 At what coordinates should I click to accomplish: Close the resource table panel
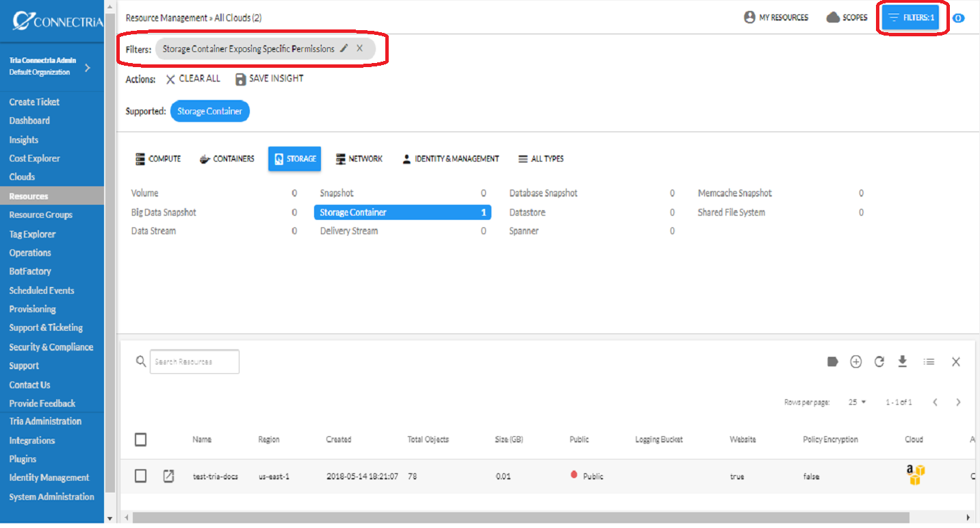pos(956,362)
